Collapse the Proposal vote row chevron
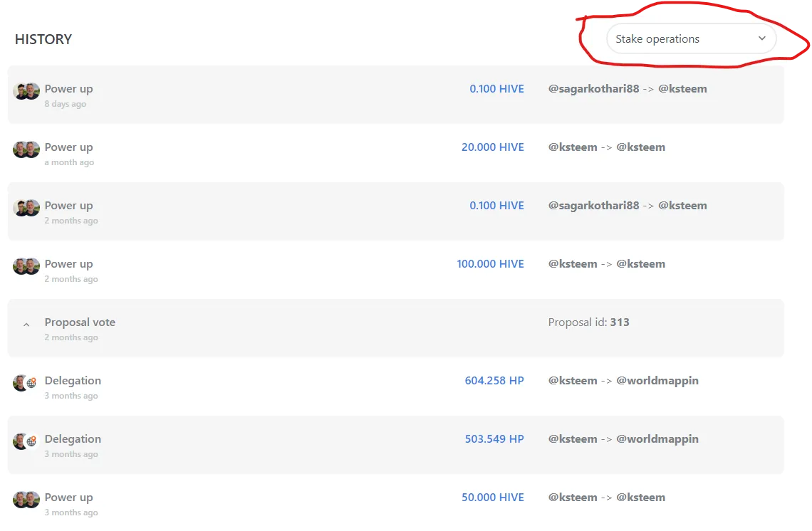The image size is (812, 531). coord(26,325)
